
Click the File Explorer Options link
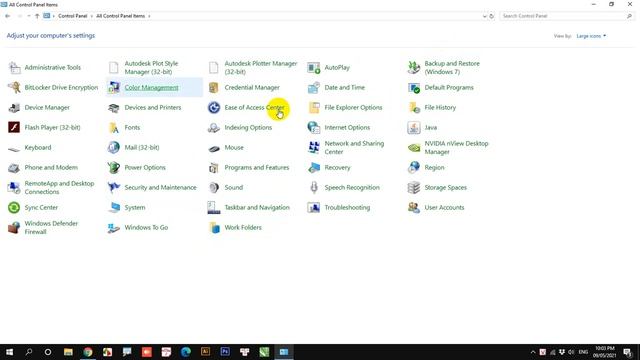click(x=353, y=107)
